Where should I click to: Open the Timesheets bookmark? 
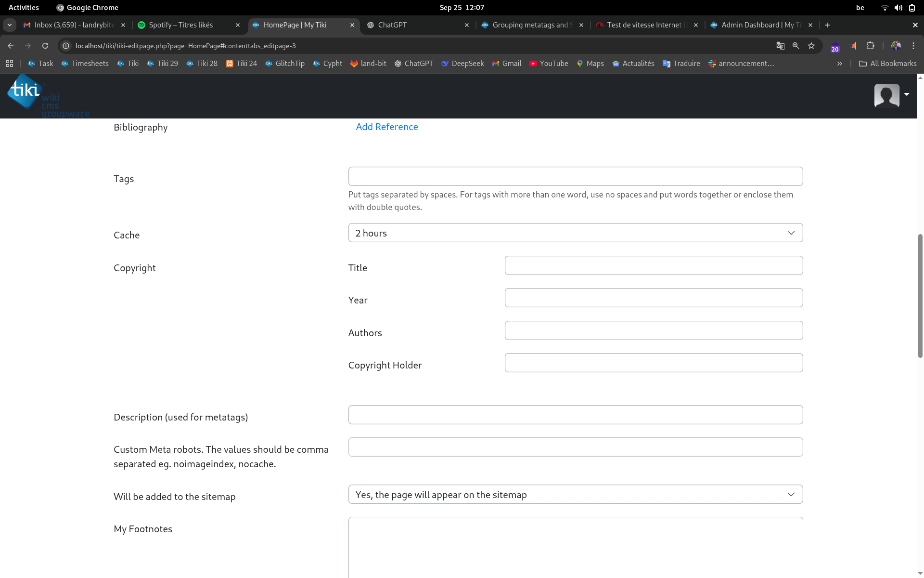[85, 64]
